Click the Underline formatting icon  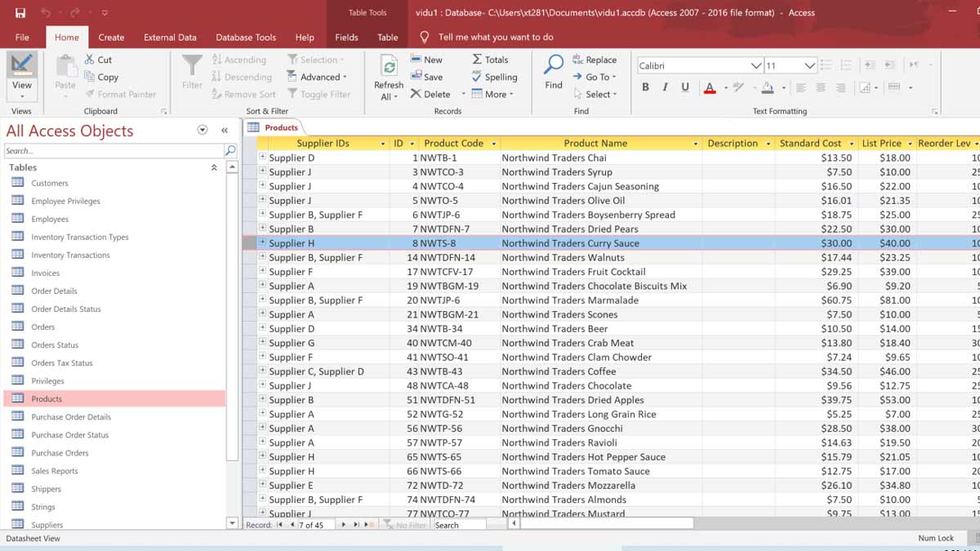[684, 87]
